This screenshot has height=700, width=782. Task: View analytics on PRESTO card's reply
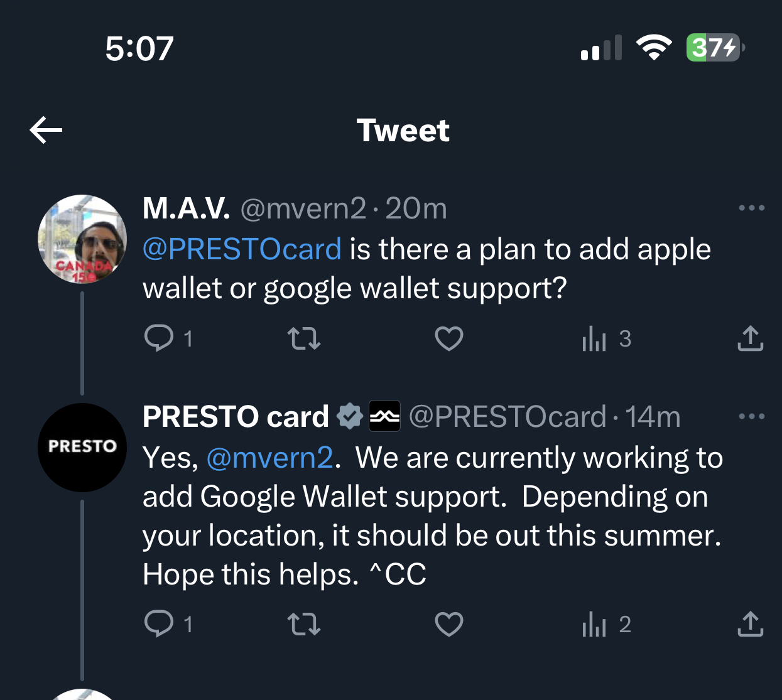(x=594, y=625)
